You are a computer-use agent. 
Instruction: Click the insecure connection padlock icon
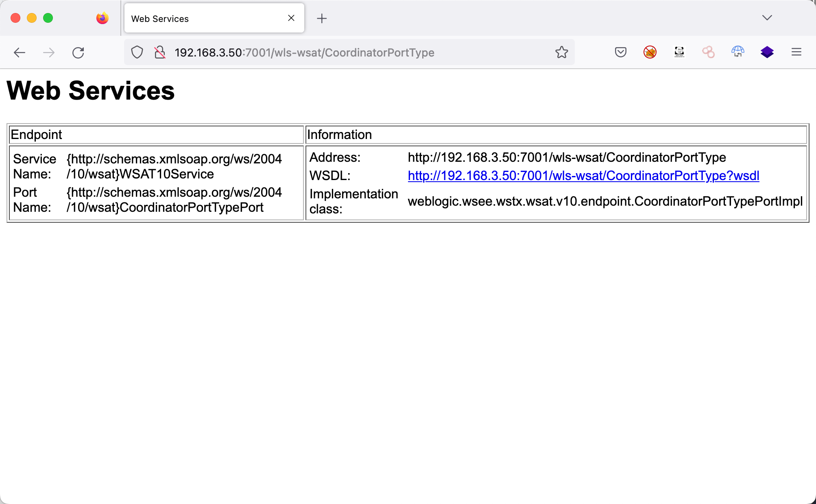click(x=160, y=52)
